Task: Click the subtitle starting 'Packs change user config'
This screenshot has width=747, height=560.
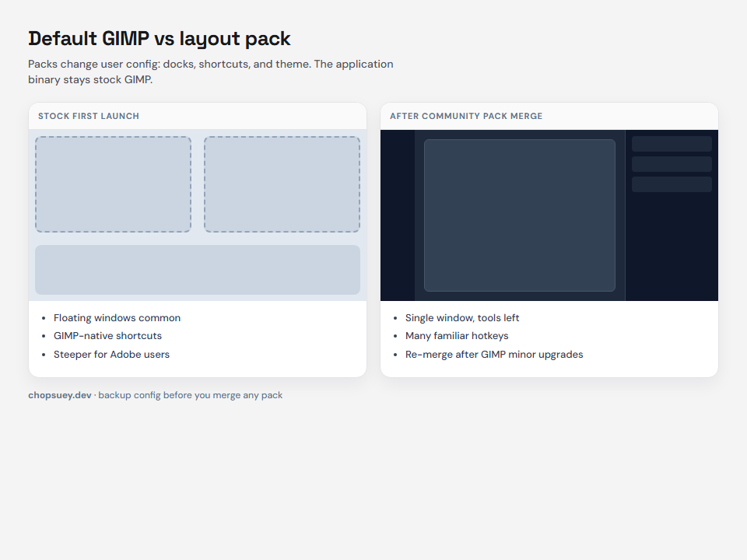Action: (211, 72)
